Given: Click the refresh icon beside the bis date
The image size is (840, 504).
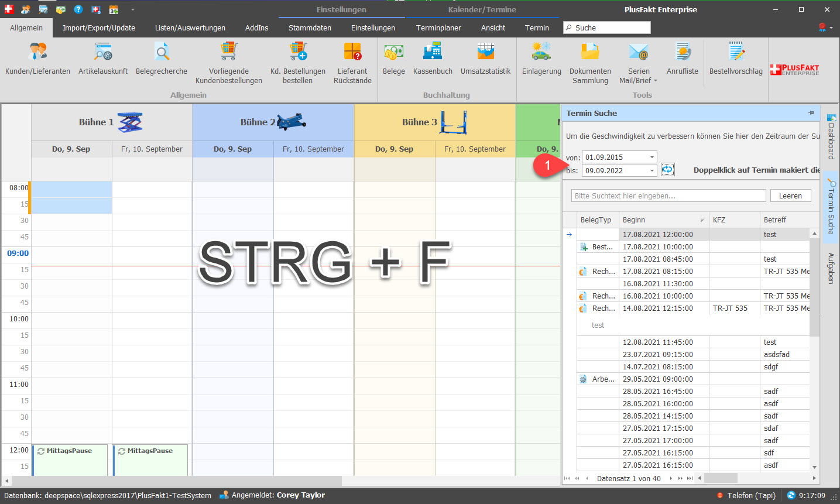Looking at the screenshot, I should coord(667,170).
